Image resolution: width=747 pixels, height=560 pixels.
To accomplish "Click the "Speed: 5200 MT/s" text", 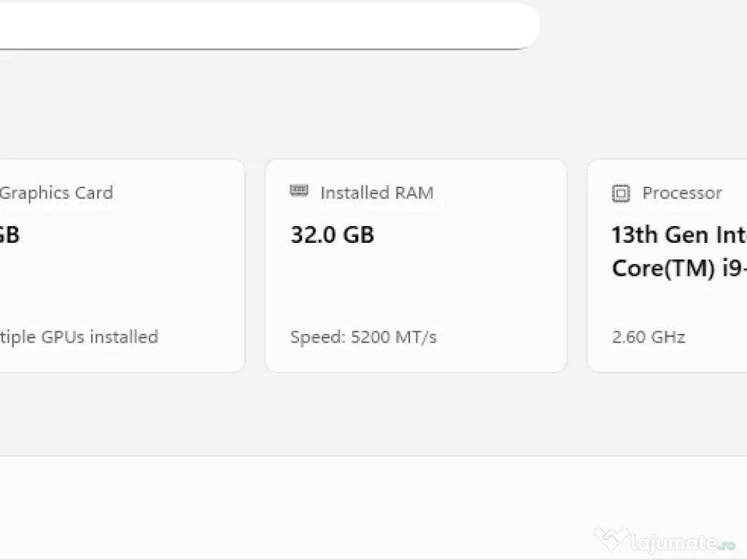I will click(x=363, y=337).
